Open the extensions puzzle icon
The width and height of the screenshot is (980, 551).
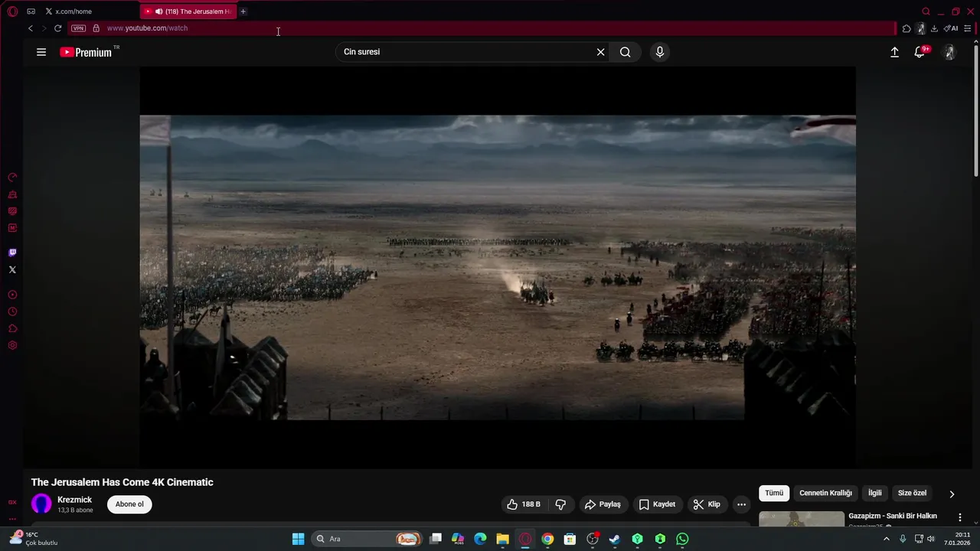point(906,28)
